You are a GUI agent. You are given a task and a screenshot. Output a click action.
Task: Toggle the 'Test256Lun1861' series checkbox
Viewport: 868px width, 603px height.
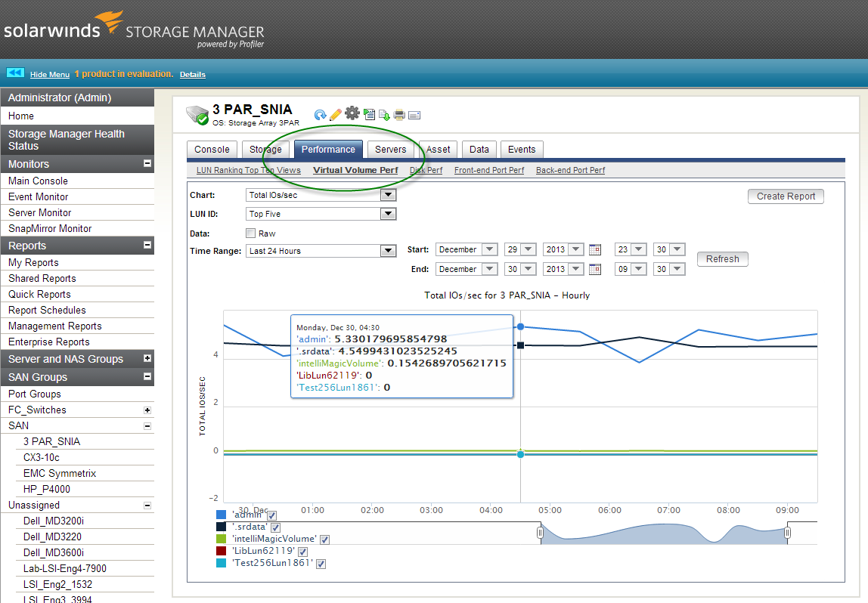coord(321,564)
